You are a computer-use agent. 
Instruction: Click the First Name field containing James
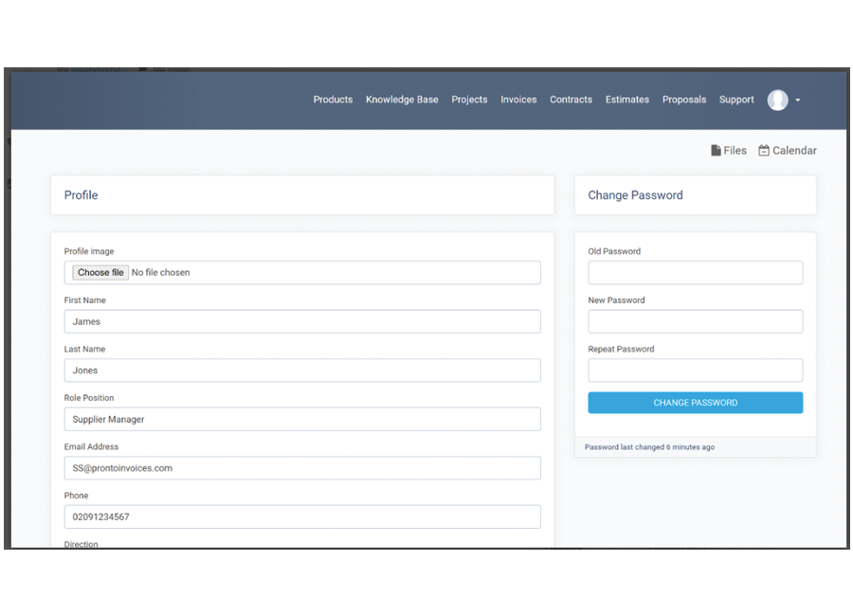302,321
